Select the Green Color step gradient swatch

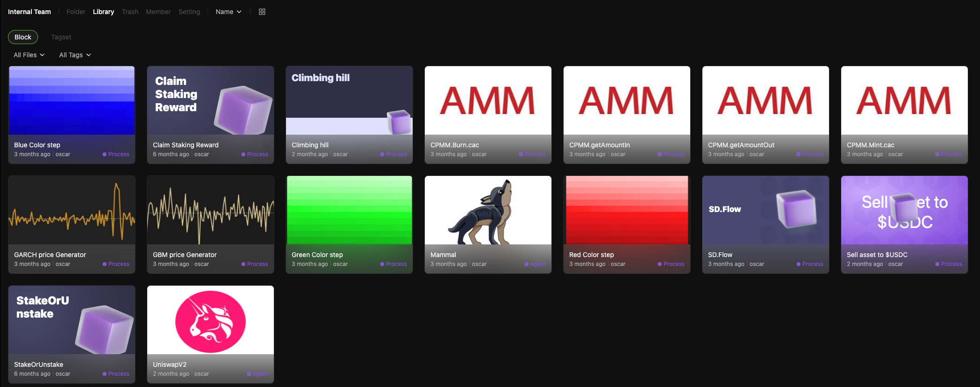pyautogui.click(x=349, y=211)
